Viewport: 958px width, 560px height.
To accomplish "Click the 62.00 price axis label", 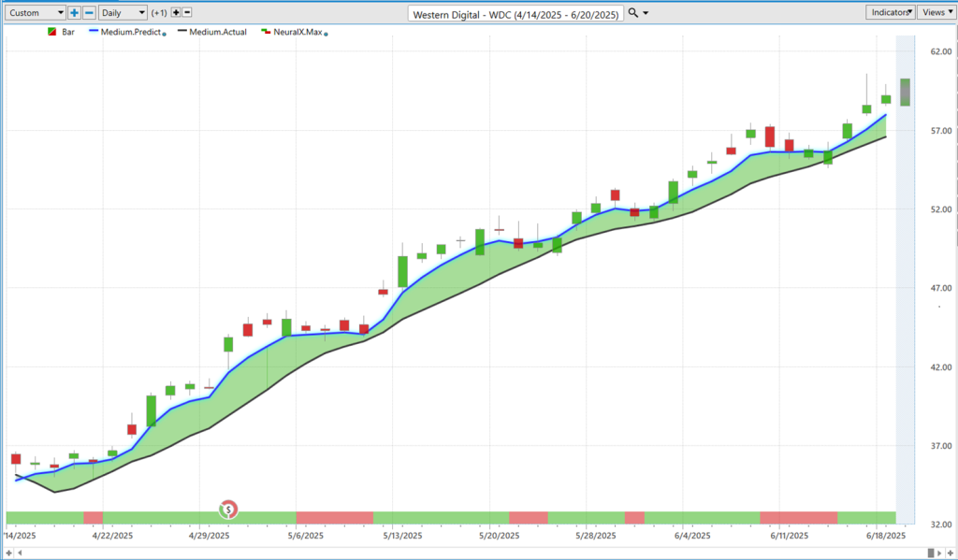I will pyautogui.click(x=941, y=51).
